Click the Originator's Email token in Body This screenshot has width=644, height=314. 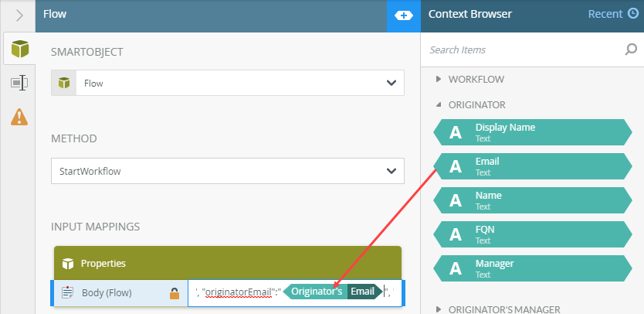tap(333, 292)
